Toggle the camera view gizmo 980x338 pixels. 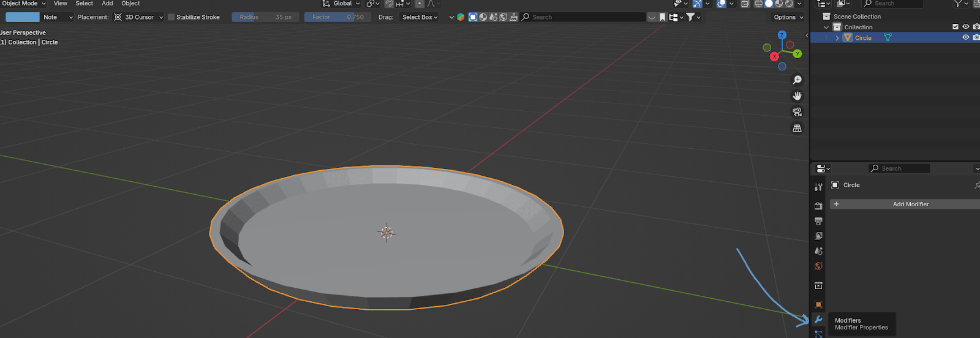pos(797,112)
